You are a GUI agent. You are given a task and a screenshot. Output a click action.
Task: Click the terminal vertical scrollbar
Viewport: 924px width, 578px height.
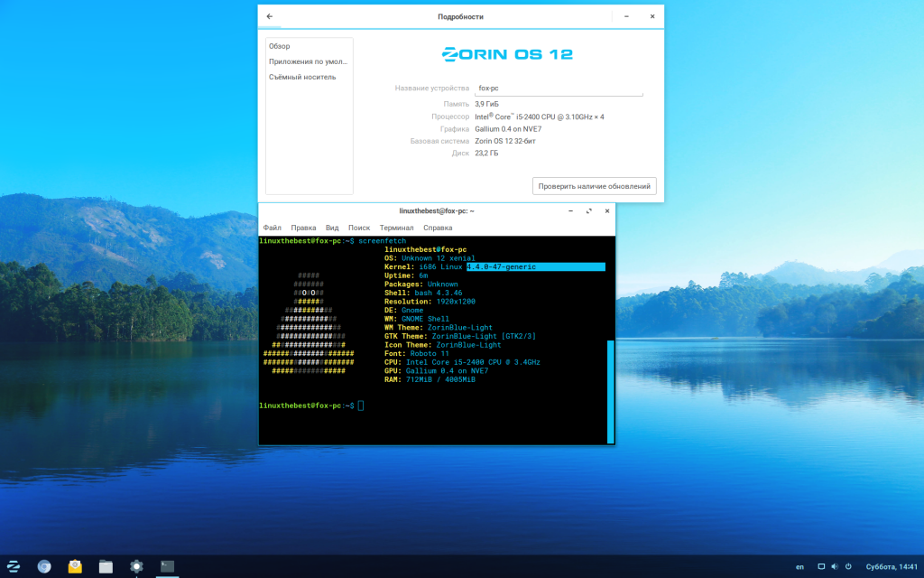tap(611, 391)
